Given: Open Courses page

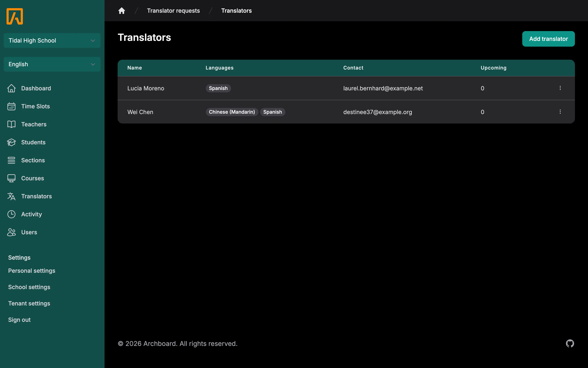Looking at the screenshot, I should coord(32,178).
